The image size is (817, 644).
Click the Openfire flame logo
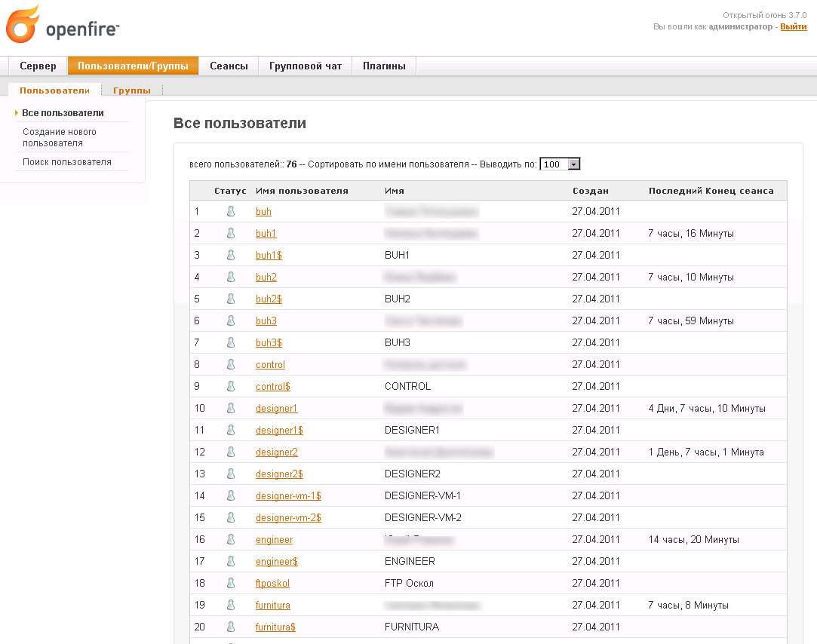(22, 25)
